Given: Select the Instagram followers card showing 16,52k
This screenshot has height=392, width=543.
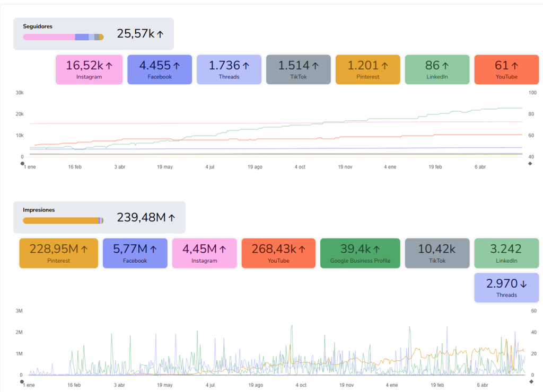Looking at the screenshot, I should 89,69.
